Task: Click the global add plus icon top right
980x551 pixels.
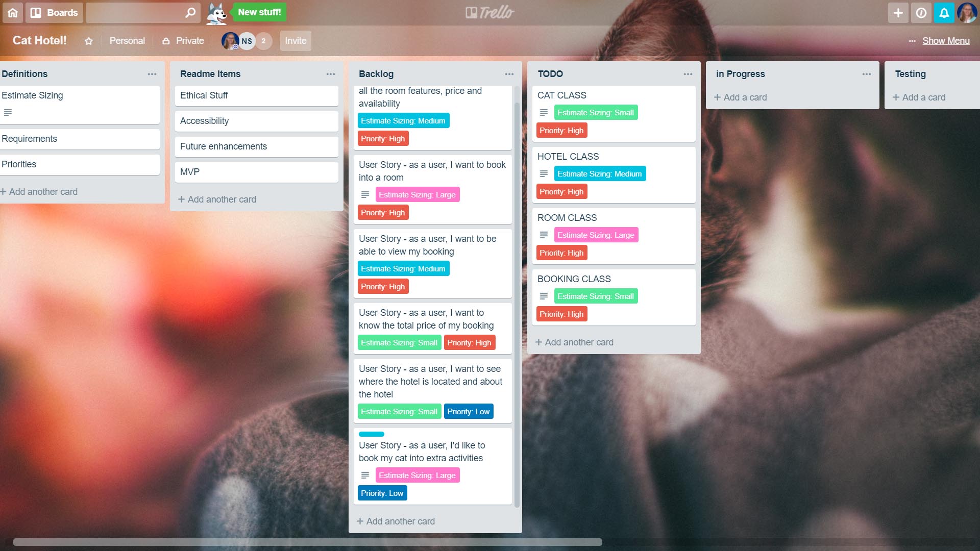Action: click(x=898, y=12)
